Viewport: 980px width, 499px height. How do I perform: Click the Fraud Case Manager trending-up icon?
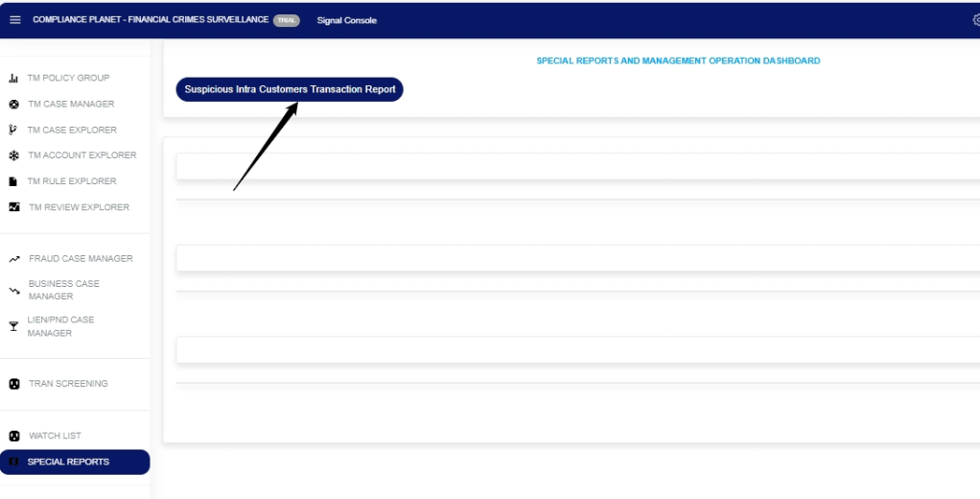pos(13,259)
